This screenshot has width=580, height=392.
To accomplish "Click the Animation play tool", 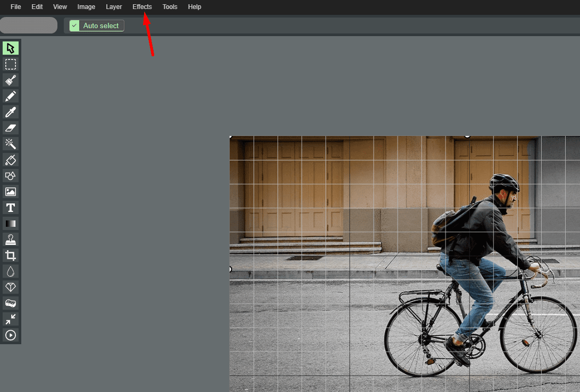I will point(11,335).
